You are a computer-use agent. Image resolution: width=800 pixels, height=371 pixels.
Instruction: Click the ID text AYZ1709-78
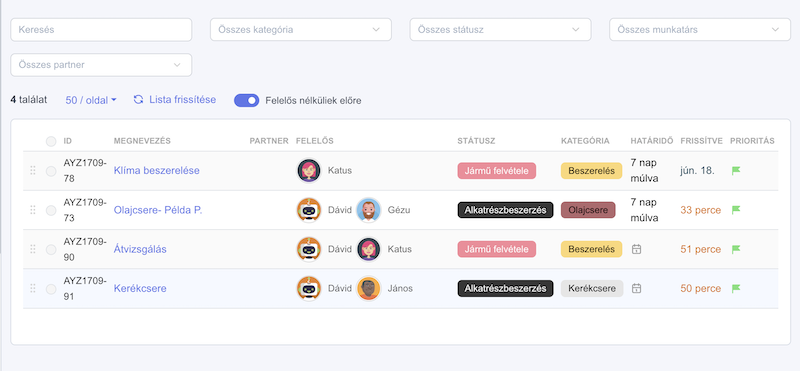pyautogui.click(x=85, y=170)
